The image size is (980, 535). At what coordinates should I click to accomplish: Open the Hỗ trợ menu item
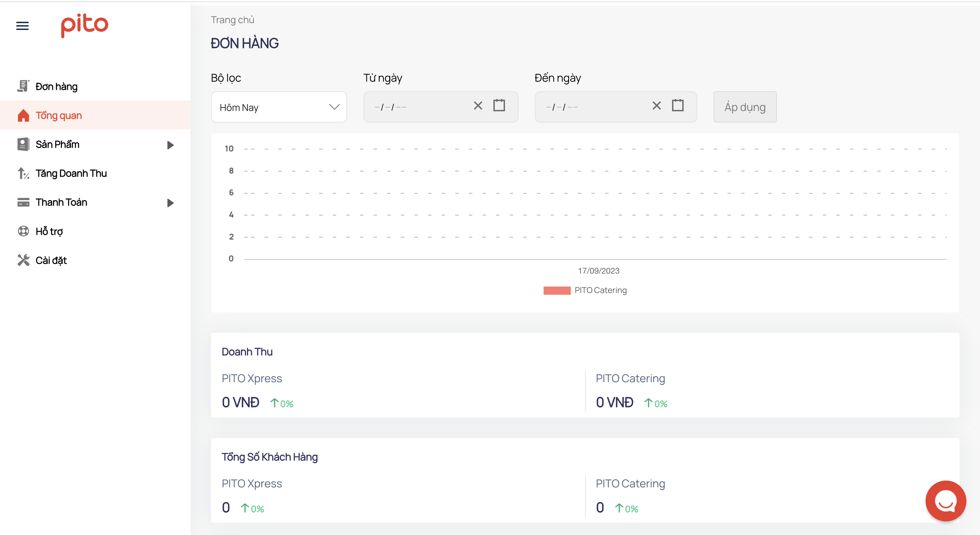(x=95, y=231)
